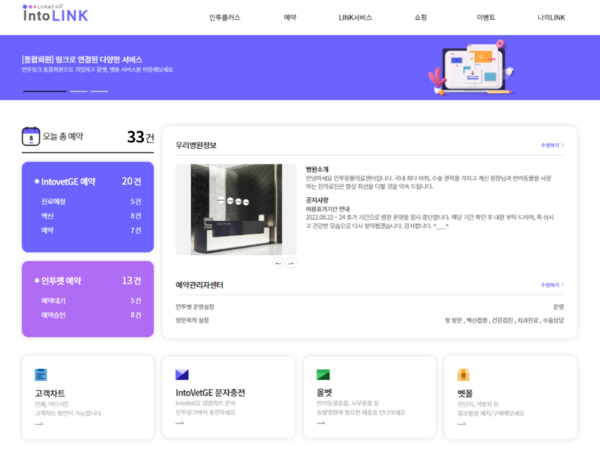Click 수정하기 link in 우리병원정보
The width and height of the screenshot is (600, 454).
coord(552,145)
